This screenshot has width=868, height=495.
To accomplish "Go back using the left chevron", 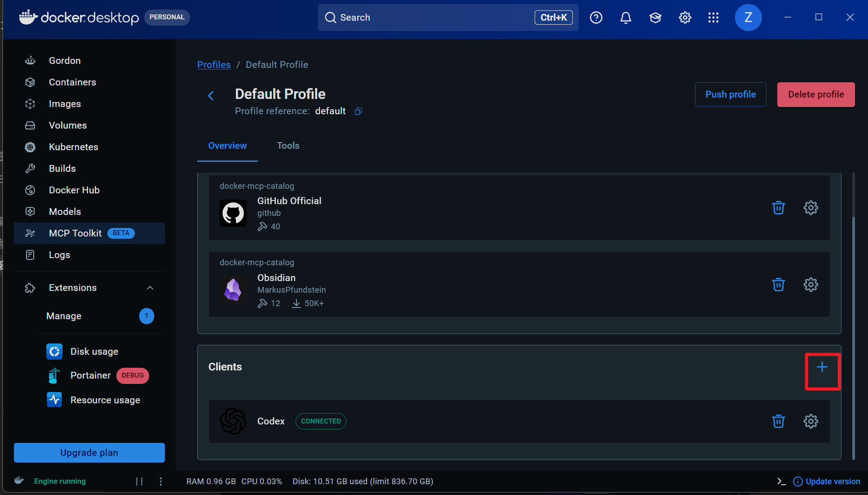I will coord(211,96).
